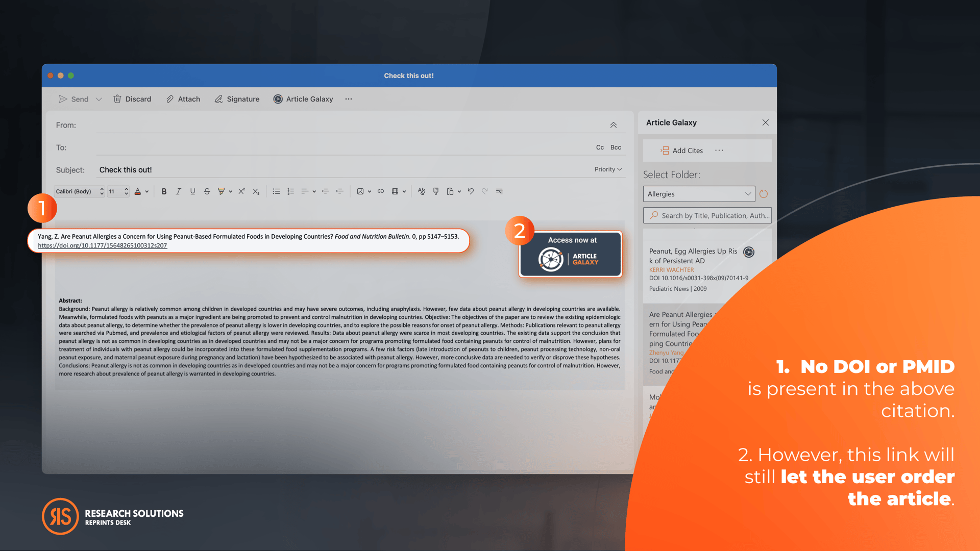The width and height of the screenshot is (980, 551).
Task: Insert a bulleted list
Action: (x=276, y=191)
